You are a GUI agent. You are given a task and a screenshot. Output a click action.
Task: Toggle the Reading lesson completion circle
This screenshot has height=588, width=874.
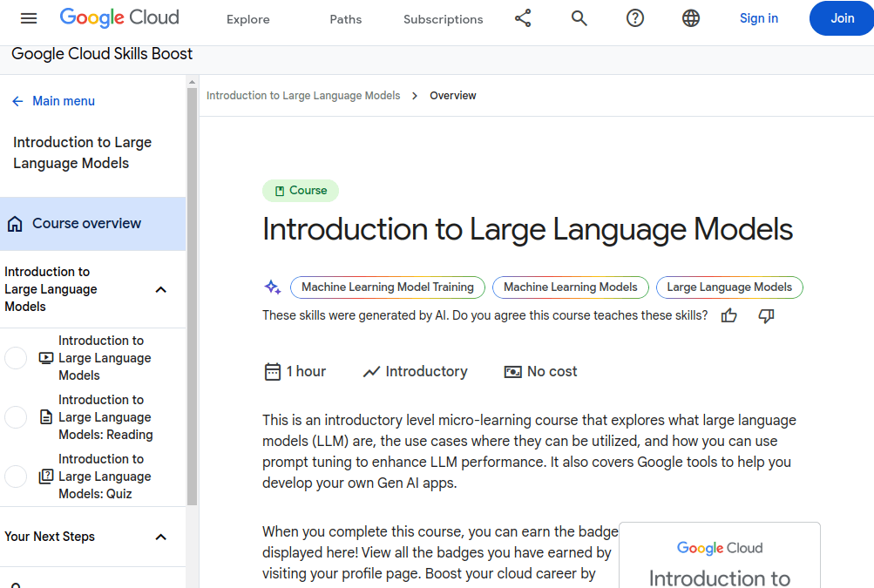tap(16, 417)
